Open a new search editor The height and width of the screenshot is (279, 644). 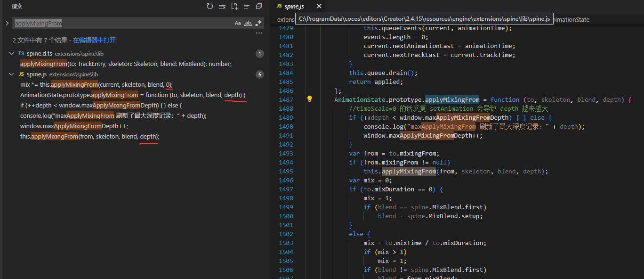pyautogui.click(x=234, y=6)
